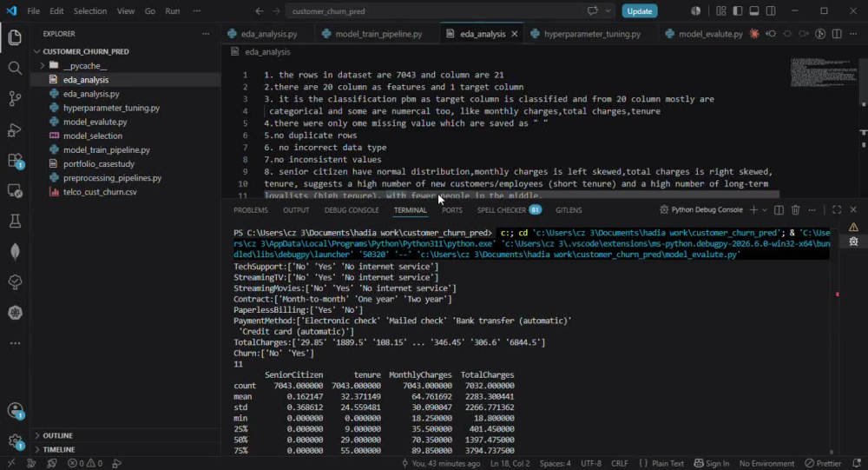Switch to the model_train_pipeline.py tab
Viewport: 868px width, 470px height.
point(378,34)
